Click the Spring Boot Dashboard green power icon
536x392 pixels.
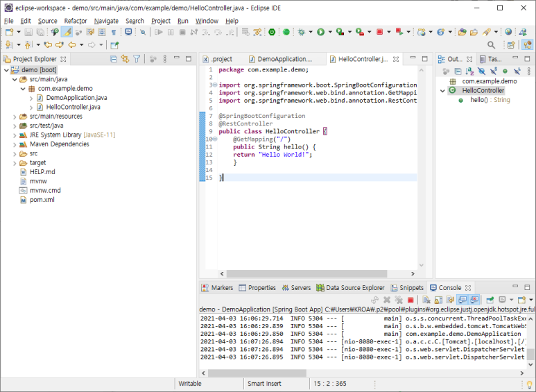272,32
